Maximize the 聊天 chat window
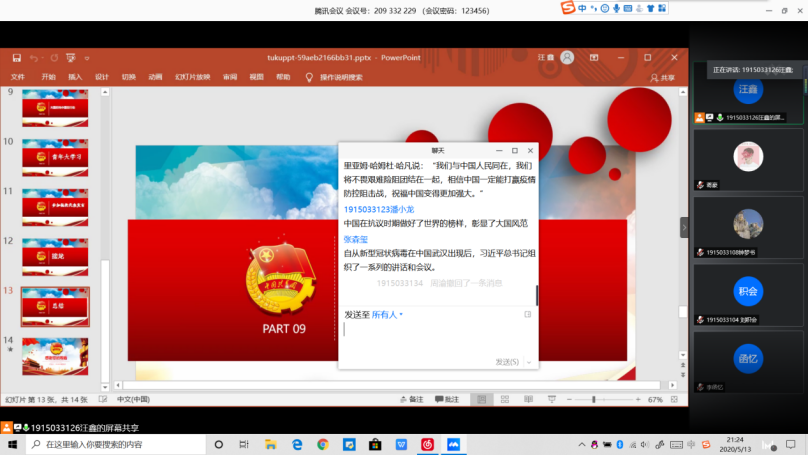This screenshot has width=808, height=455. click(515, 150)
